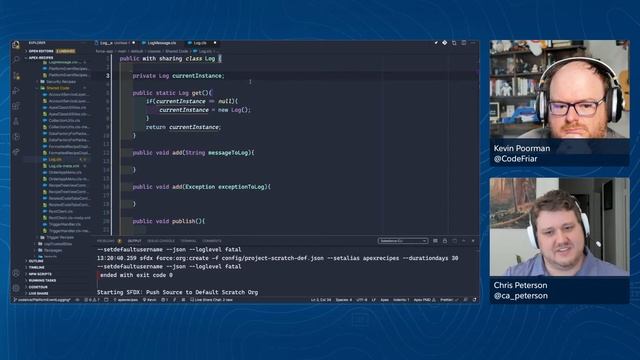Viewport: 640px width, 360px height.
Task: Click the Prettier status bar item
Action: tap(449, 300)
